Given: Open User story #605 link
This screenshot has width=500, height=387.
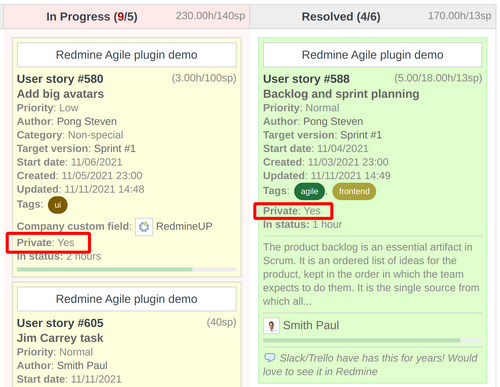Looking at the screenshot, I should coord(60,323).
